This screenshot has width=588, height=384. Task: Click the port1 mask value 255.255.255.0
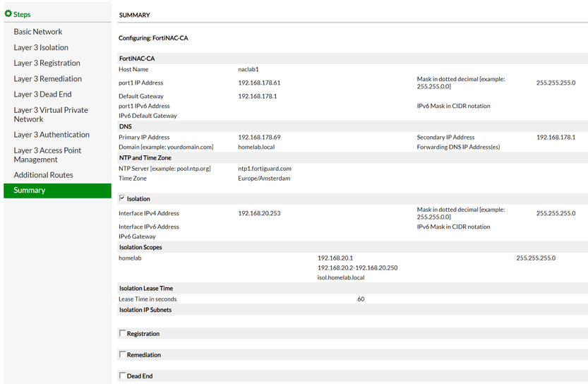point(556,83)
